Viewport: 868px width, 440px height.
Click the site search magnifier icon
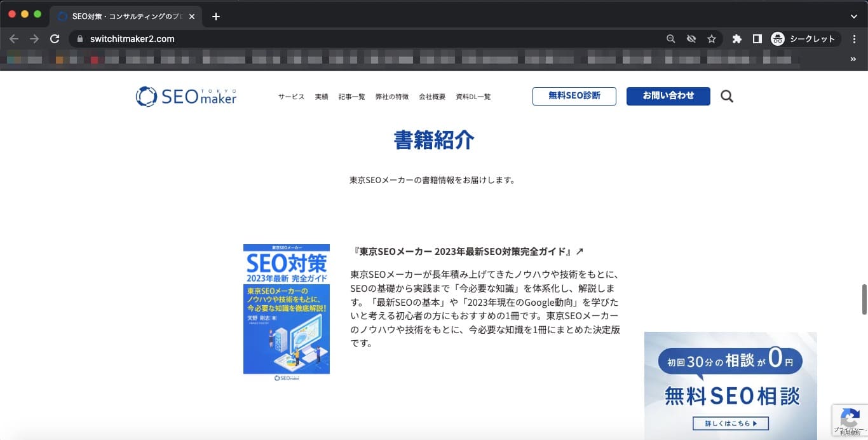(x=727, y=97)
